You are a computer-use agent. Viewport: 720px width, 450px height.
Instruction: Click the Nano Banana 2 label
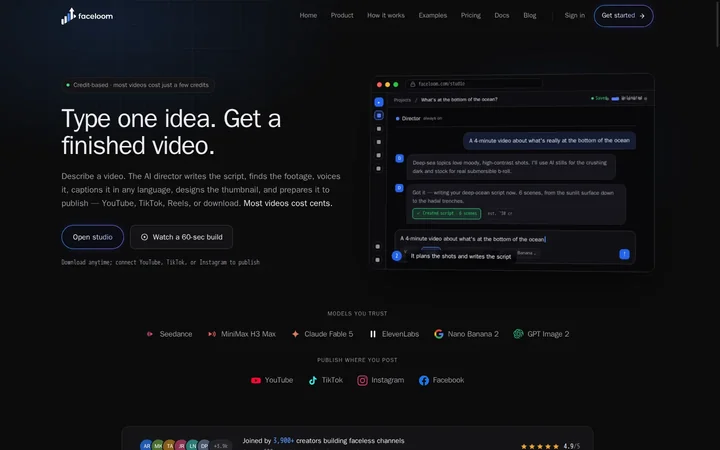coord(473,334)
